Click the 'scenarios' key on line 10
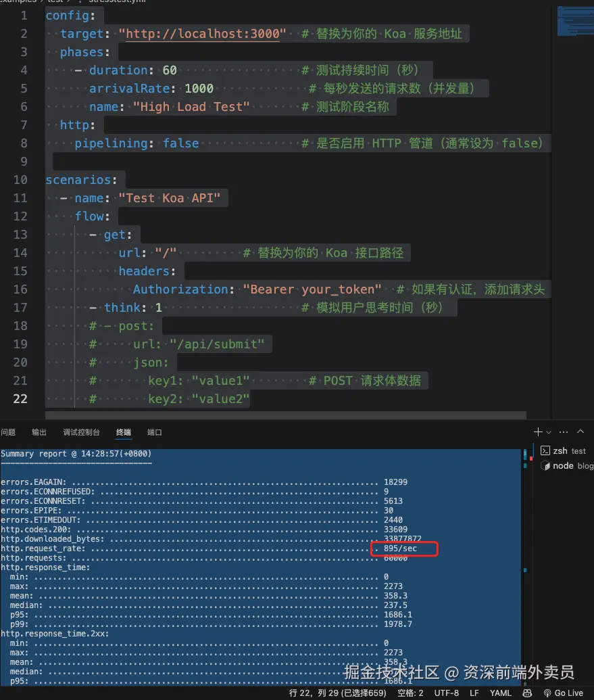Viewport: 594px width, 700px height. pyautogui.click(x=78, y=180)
